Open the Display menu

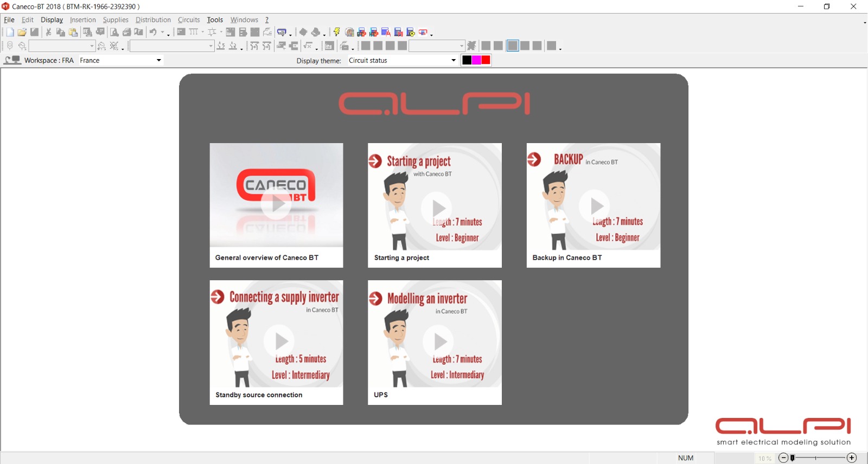[x=52, y=20]
